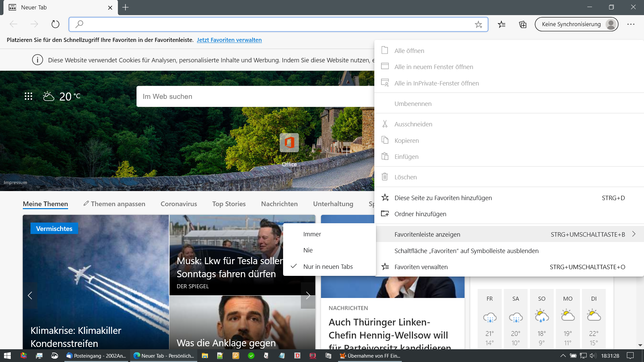The width and height of the screenshot is (644, 362).
Task: Open the app launcher grid icon
Action: point(29,97)
